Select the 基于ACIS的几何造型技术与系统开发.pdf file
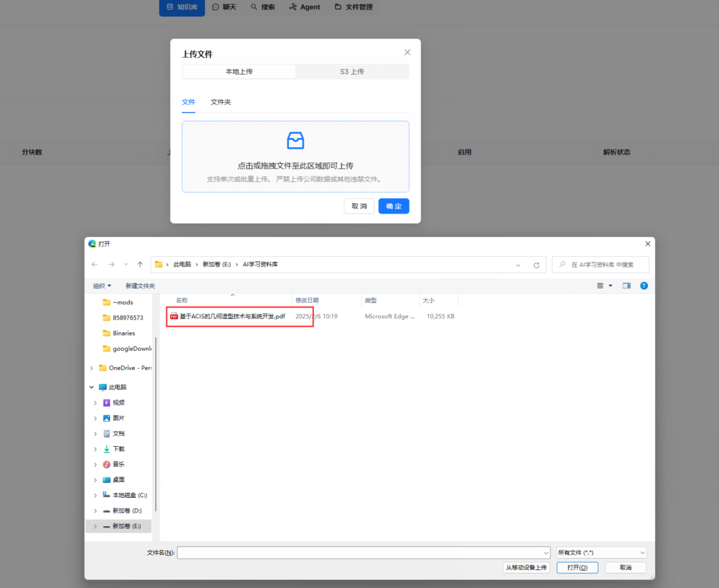The width and height of the screenshot is (719, 588). 232,316
